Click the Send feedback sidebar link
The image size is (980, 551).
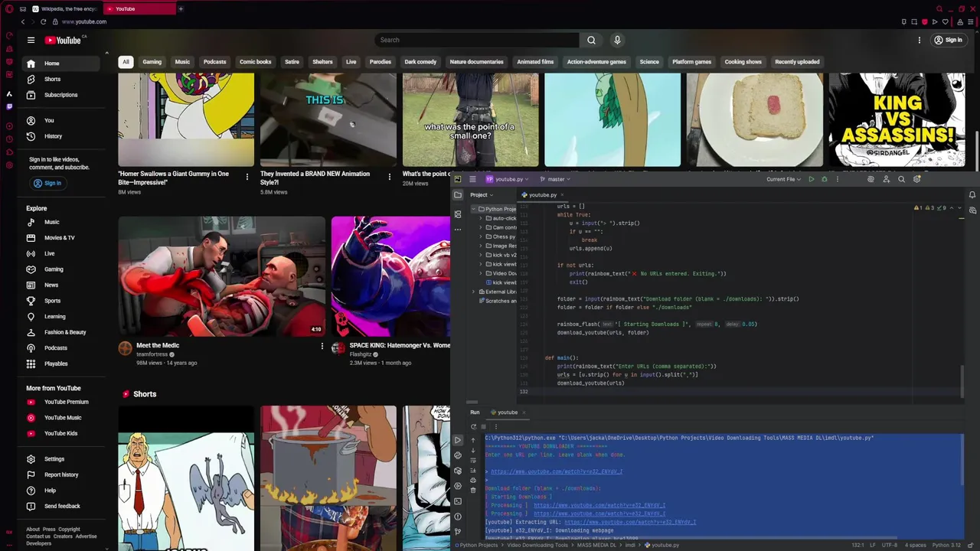point(62,506)
